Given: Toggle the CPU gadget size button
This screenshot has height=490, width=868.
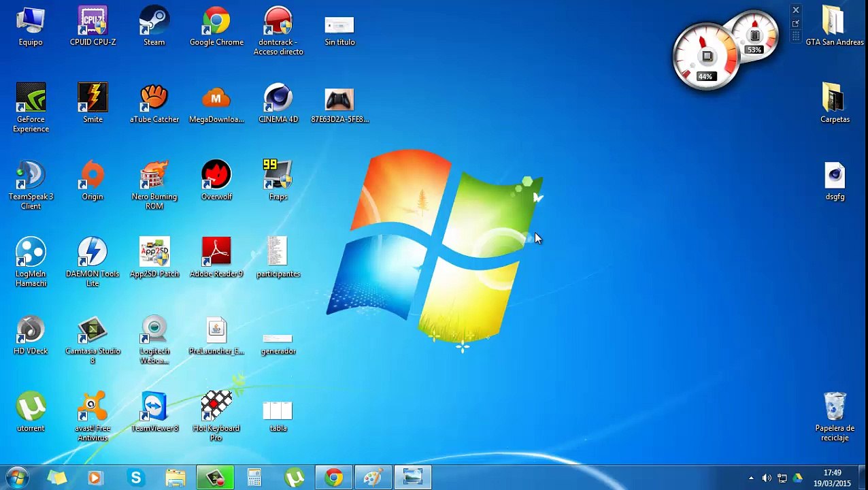Looking at the screenshot, I should tap(795, 24).
